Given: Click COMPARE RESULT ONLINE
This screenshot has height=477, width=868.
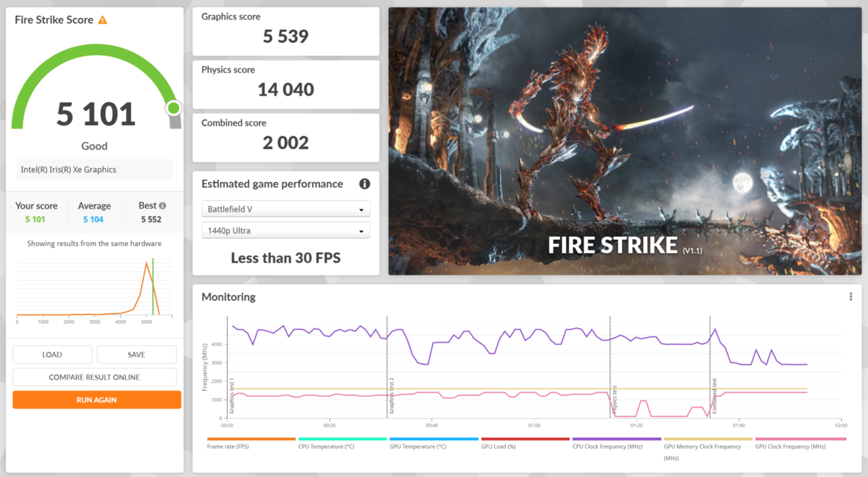Looking at the screenshot, I should (x=94, y=377).
